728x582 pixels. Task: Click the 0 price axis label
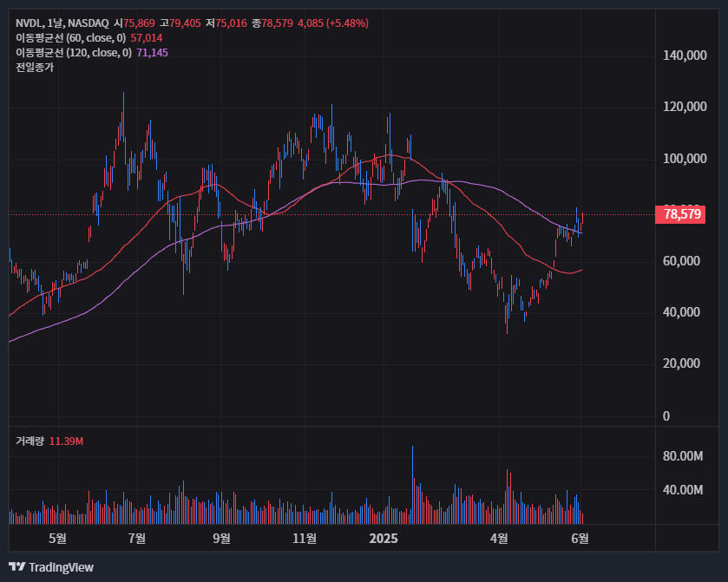[x=666, y=416]
